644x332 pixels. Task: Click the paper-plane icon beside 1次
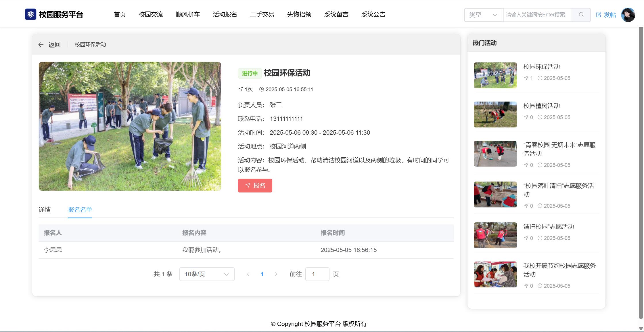(241, 89)
